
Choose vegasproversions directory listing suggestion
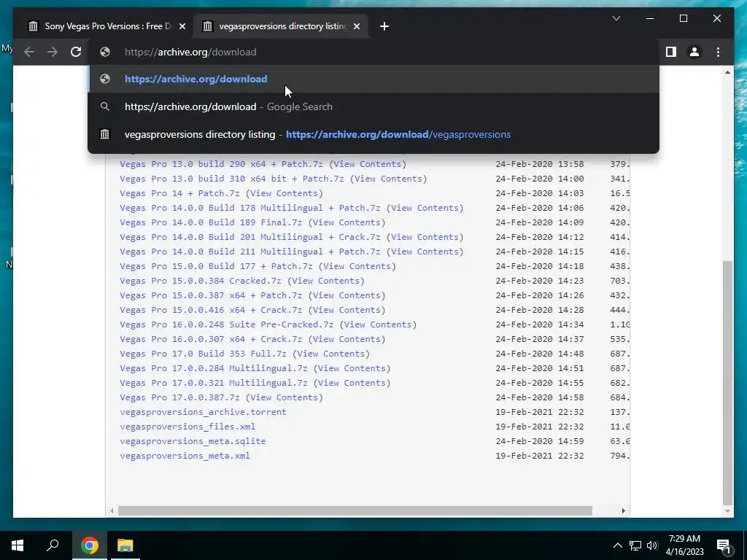pos(373,134)
